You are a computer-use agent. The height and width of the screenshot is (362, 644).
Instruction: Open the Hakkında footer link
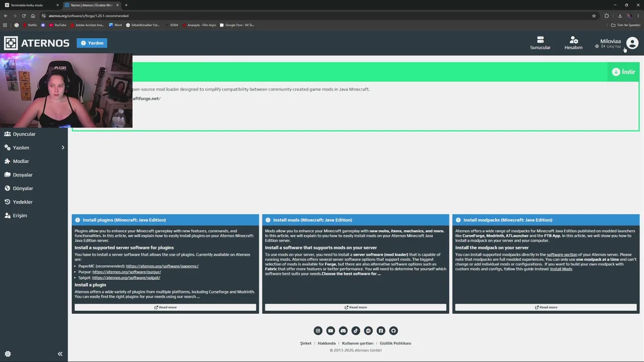(327, 343)
